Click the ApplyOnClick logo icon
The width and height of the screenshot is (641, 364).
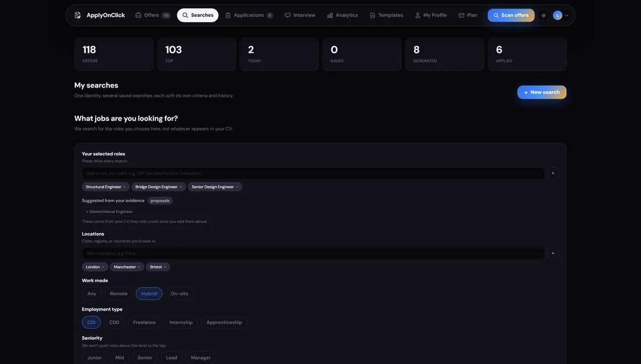coord(78,15)
